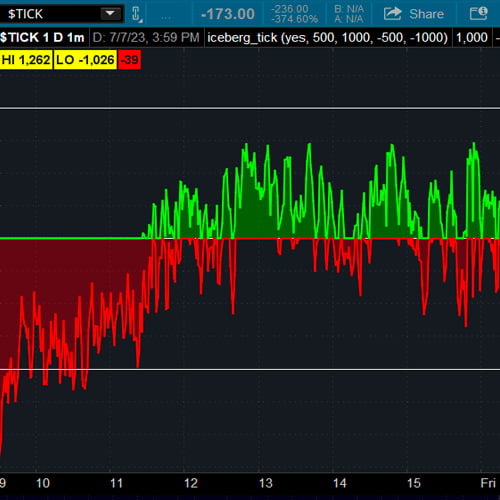Click the 10 hour mark on time axis

(43, 483)
